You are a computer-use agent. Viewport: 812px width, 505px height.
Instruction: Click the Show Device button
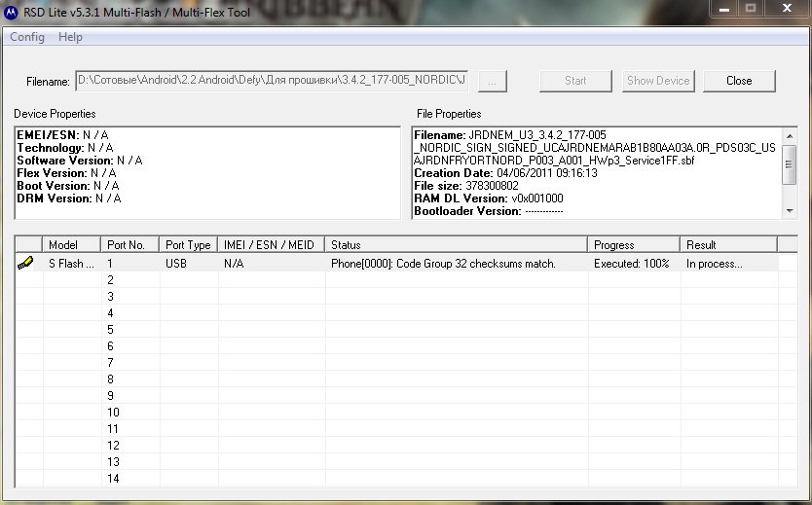[658, 81]
